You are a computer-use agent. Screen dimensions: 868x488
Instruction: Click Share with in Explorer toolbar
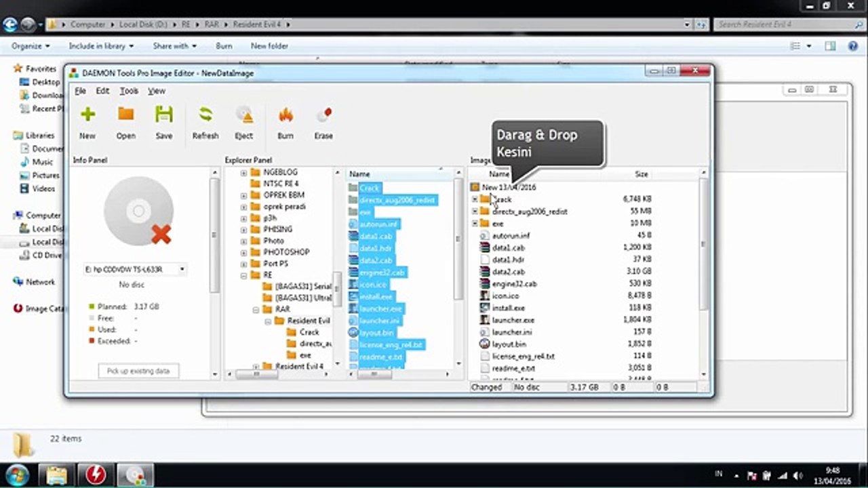point(174,46)
